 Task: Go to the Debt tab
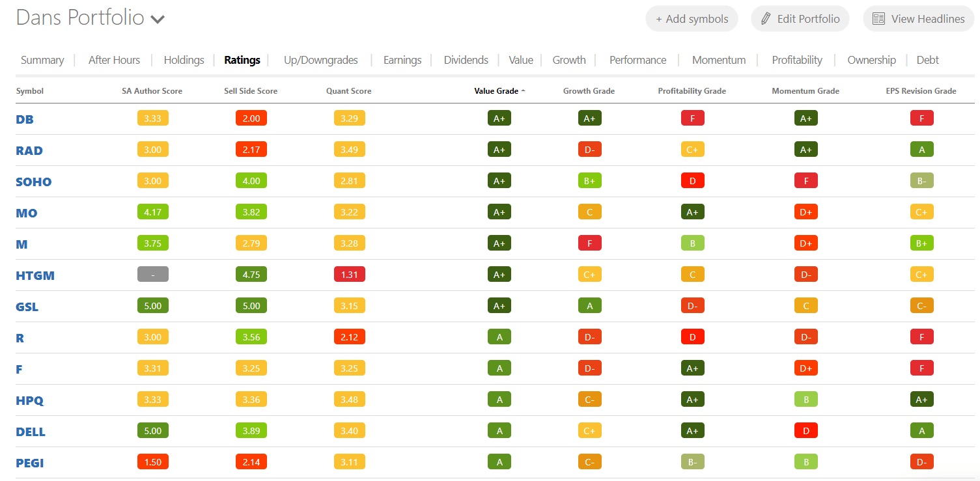coord(928,60)
